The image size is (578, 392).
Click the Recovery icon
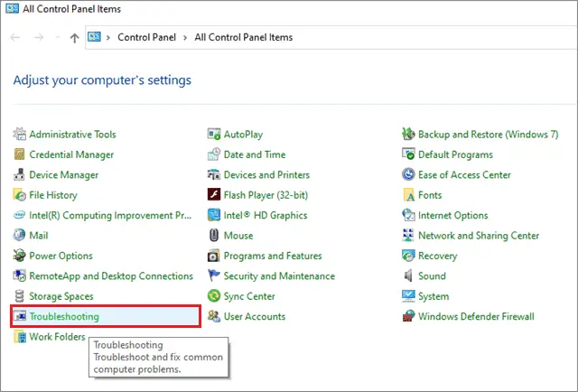[x=408, y=256]
